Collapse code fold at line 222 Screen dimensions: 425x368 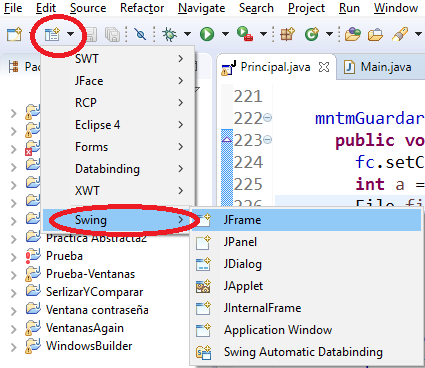click(267, 118)
